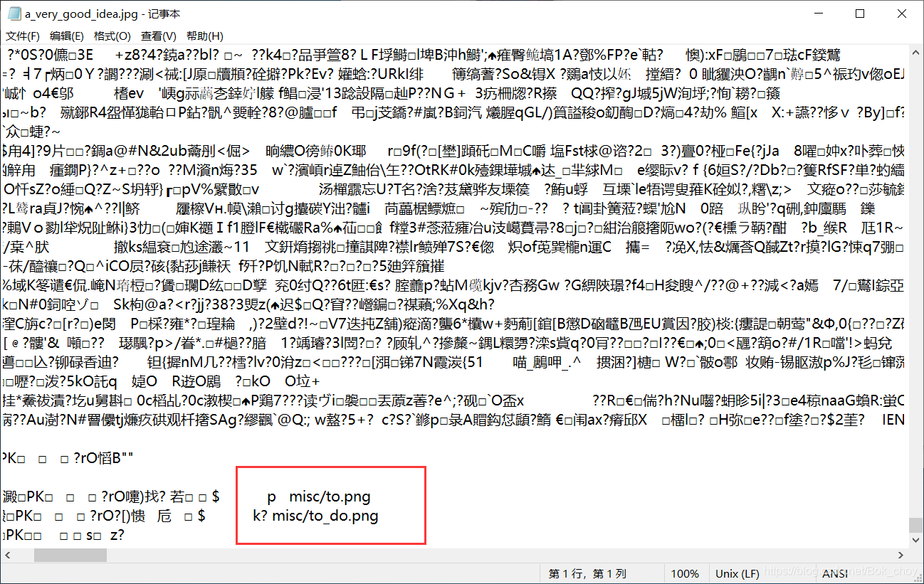Click the window title a_very_good_idea.jpg - 记事本
The image size is (924, 584).
coord(103,14)
